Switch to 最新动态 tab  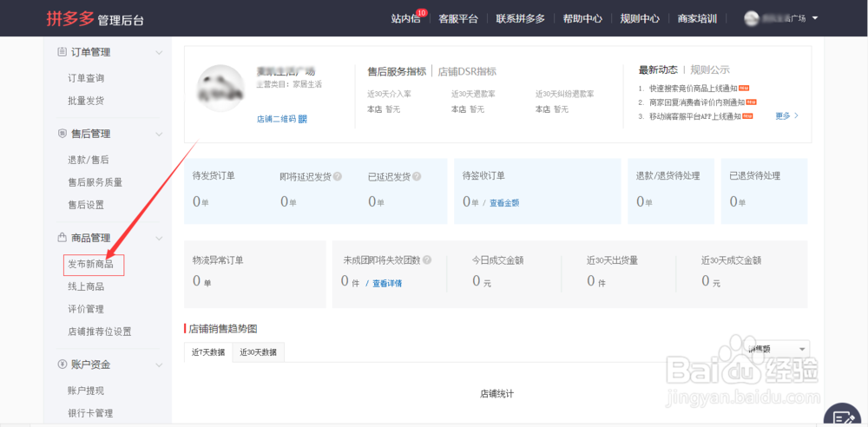[658, 69]
